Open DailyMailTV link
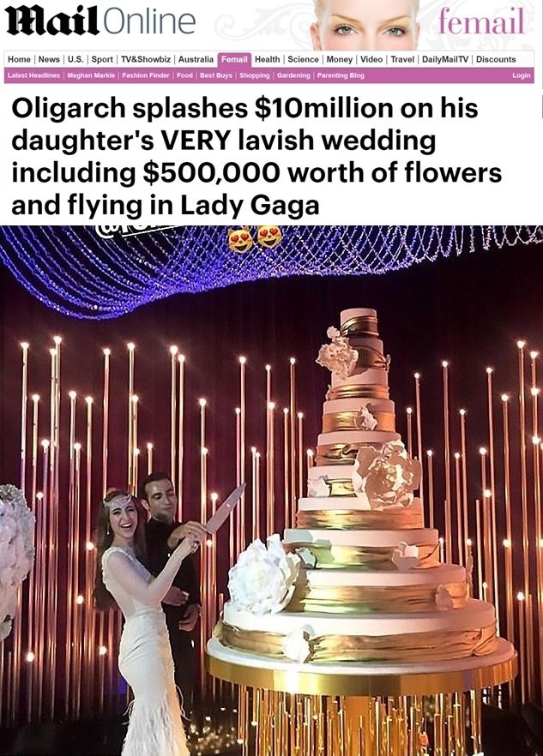 (x=445, y=59)
